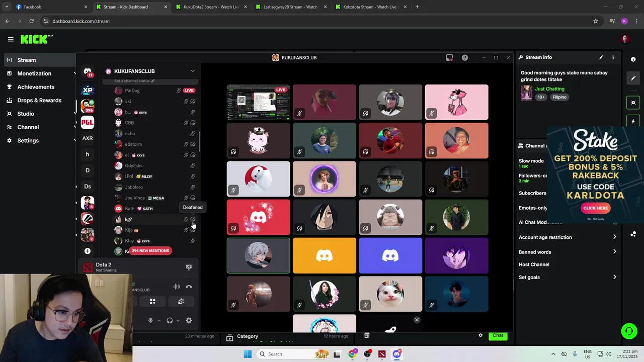Image resolution: width=644 pixels, height=362 pixels.
Task: Click info icon on Kick right rail
Action: (633, 59)
